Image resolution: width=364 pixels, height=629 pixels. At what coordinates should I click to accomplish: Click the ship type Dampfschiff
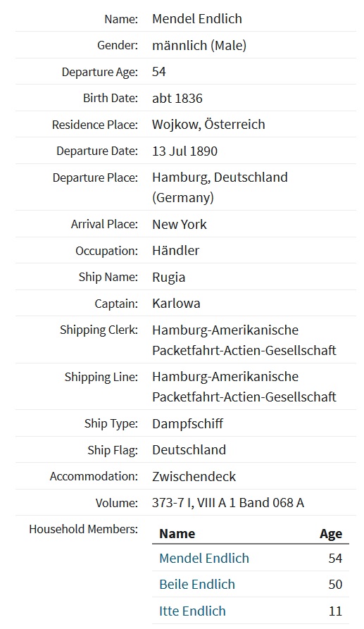click(187, 423)
